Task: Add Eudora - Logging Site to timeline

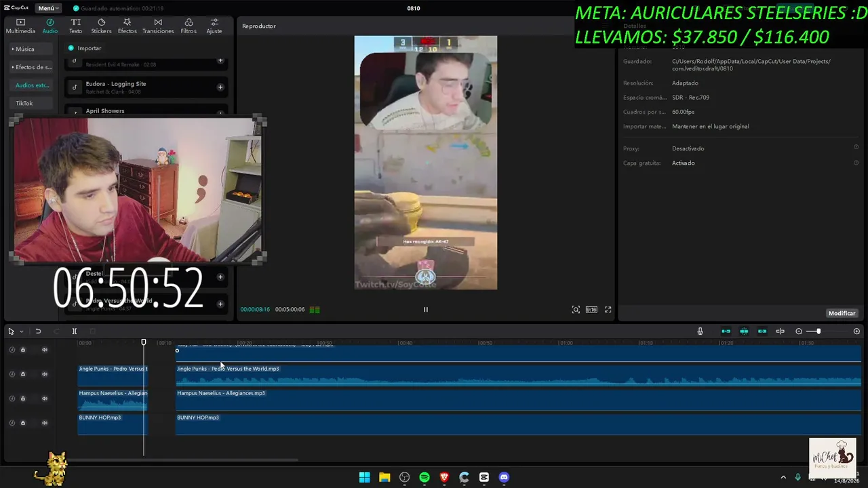Action: point(220,87)
